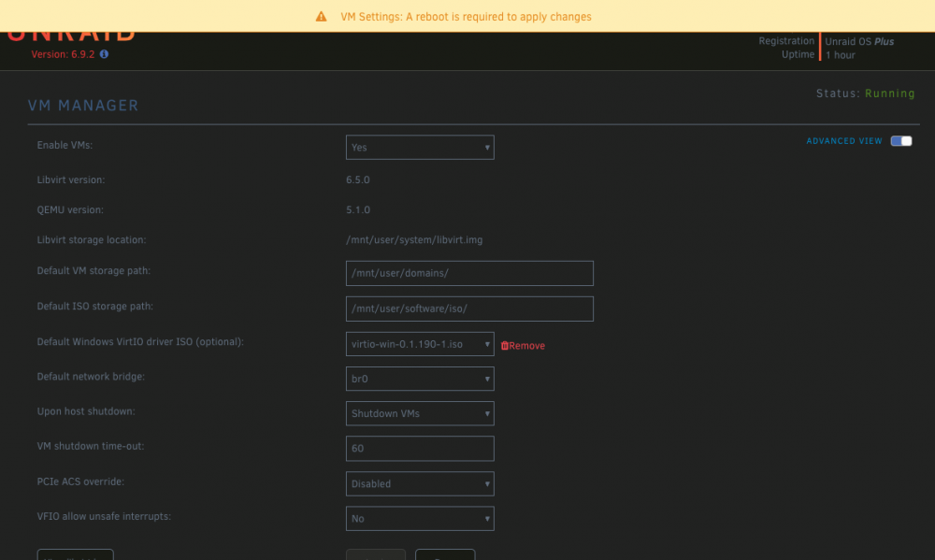Click the VM Manager heading
Screen dimensions: 935x560
click(x=83, y=106)
